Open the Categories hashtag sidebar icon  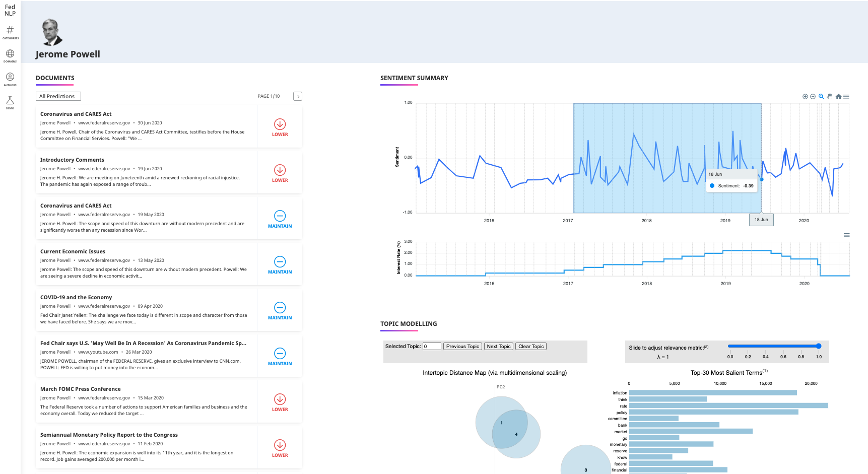click(x=10, y=30)
